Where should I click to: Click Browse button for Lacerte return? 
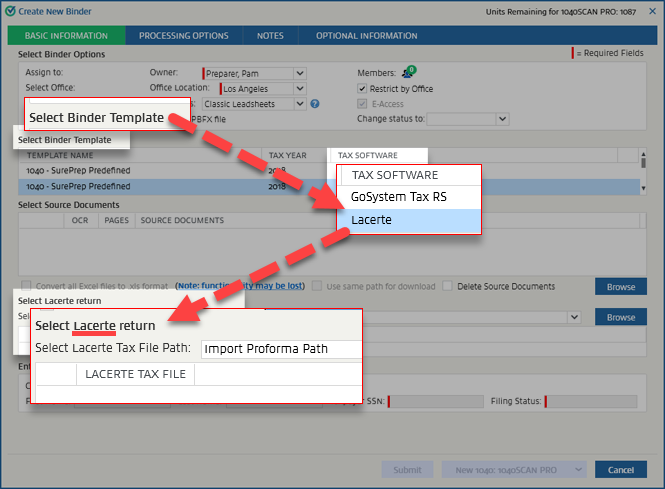point(620,317)
